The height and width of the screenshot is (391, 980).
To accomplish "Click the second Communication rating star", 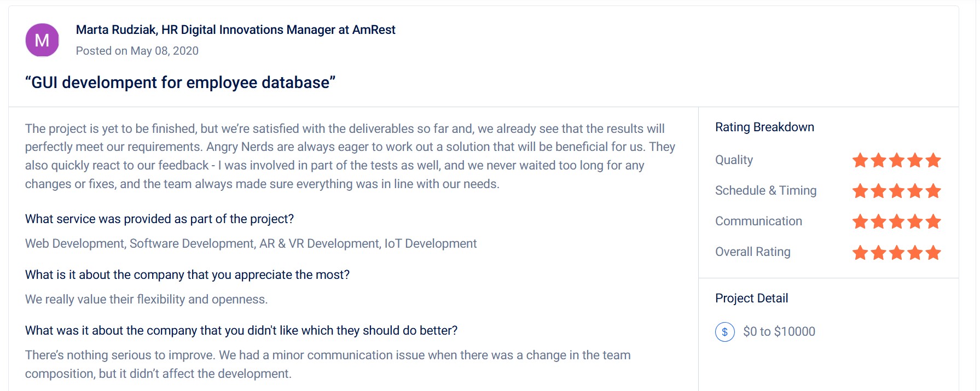I will (x=878, y=221).
